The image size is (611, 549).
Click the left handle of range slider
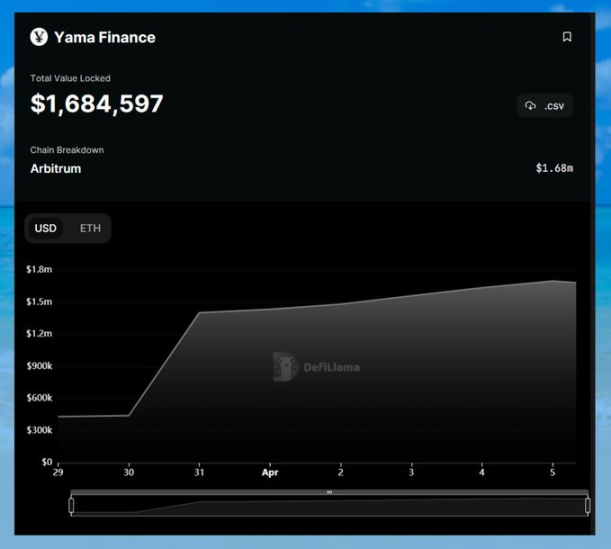point(71,505)
